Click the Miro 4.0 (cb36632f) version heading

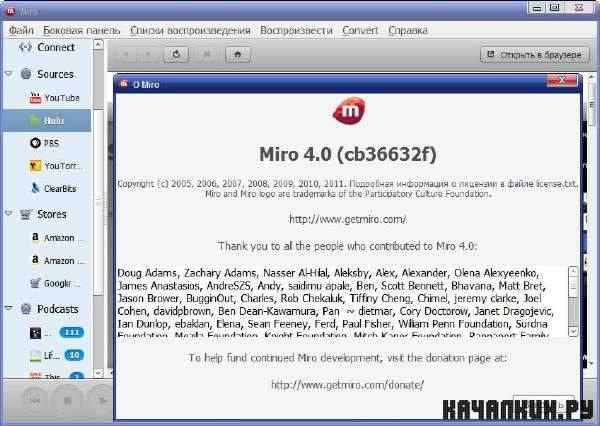tap(348, 154)
